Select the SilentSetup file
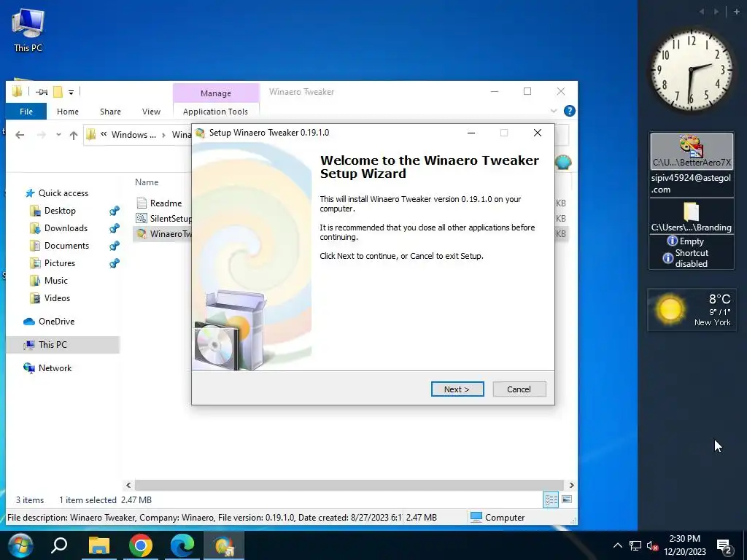 click(163, 219)
